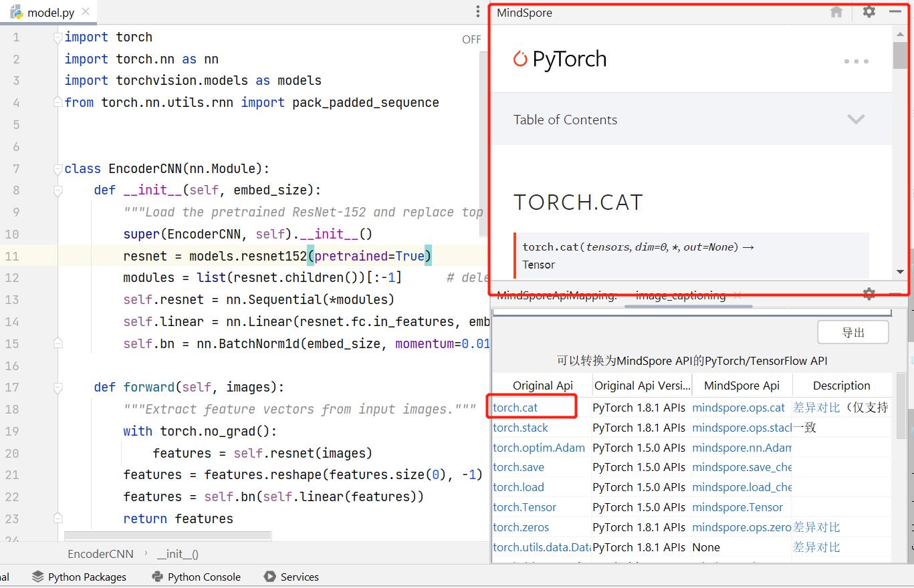Click the Original Api column header

click(542, 386)
